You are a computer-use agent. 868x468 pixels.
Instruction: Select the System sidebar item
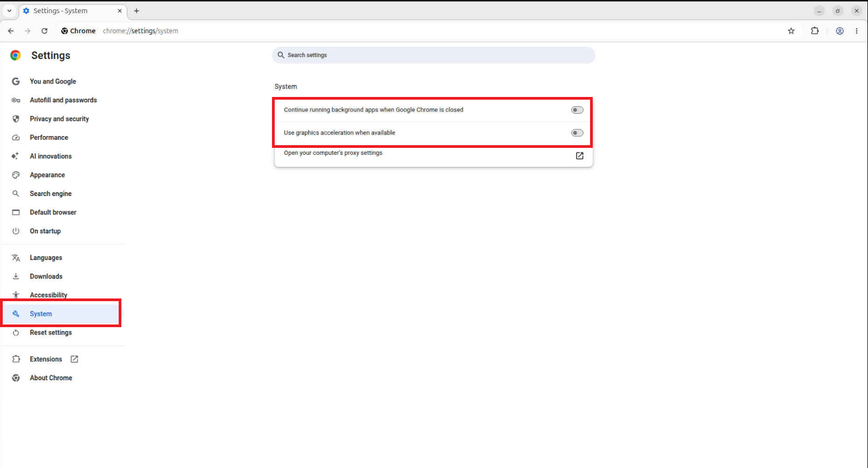click(61, 314)
